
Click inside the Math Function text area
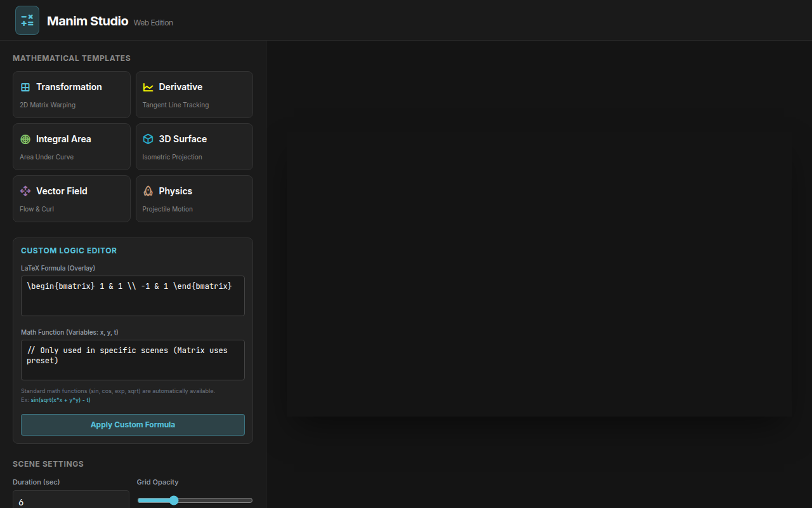(133, 360)
